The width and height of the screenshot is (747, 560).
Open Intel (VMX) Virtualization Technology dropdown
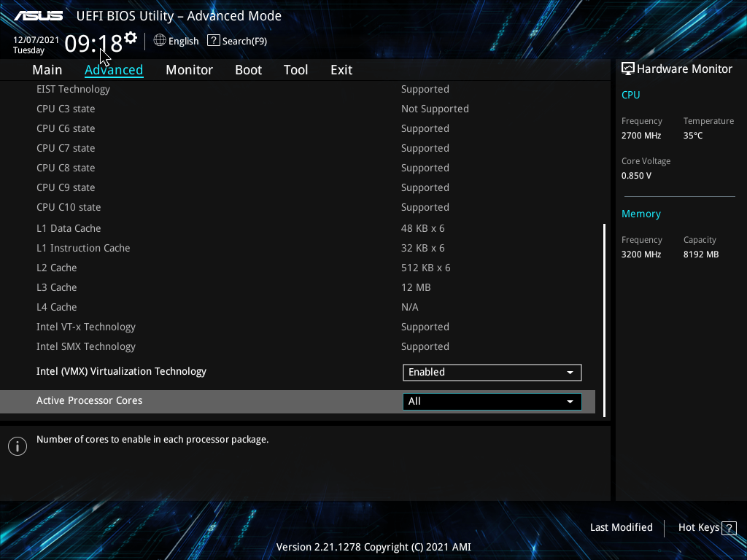pyautogui.click(x=492, y=373)
